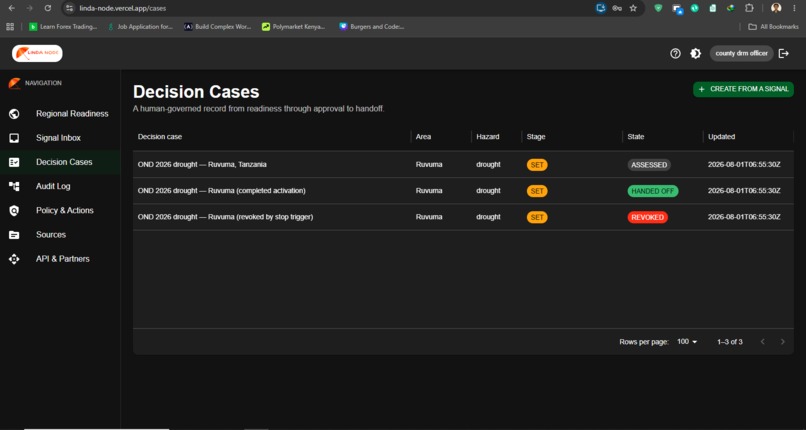Click the password key icon in address bar
This screenshot has height=430, width=806.
point(617,8)
